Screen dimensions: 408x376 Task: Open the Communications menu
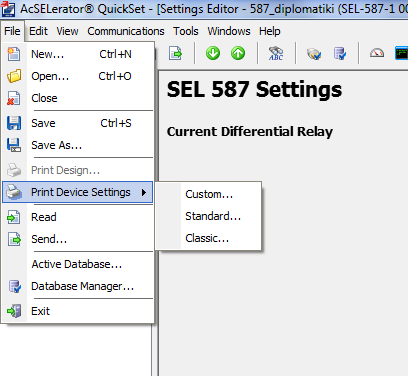click(x=126, y=31)
